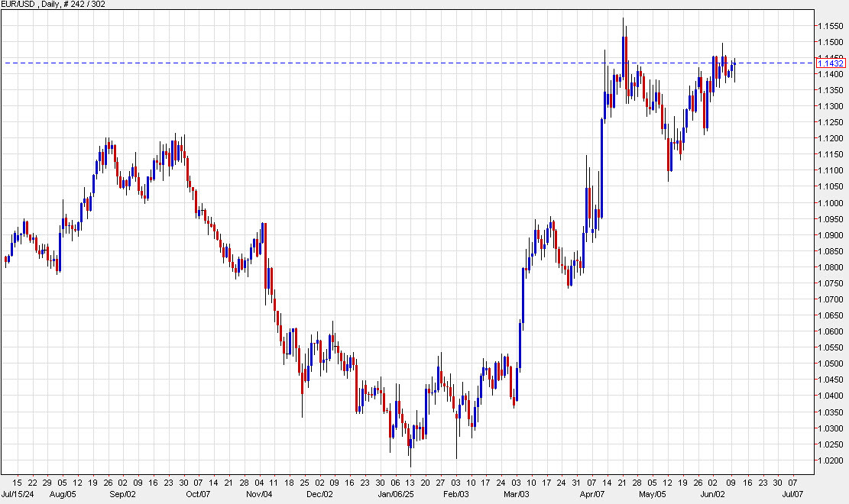Click the blue dashed horizontal price line
Screen dimensions: 849x504
click(x=382, y=63)
